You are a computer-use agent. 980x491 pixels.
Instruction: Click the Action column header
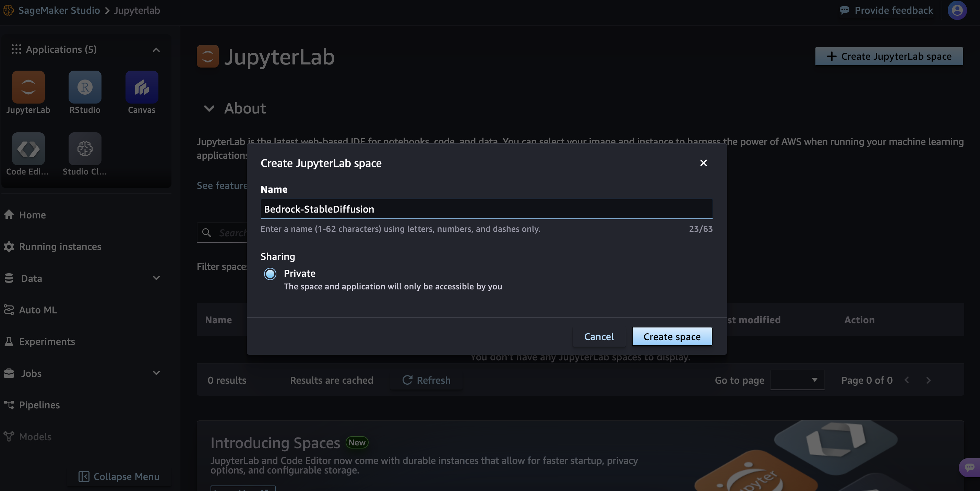click(x=859, y=320)
